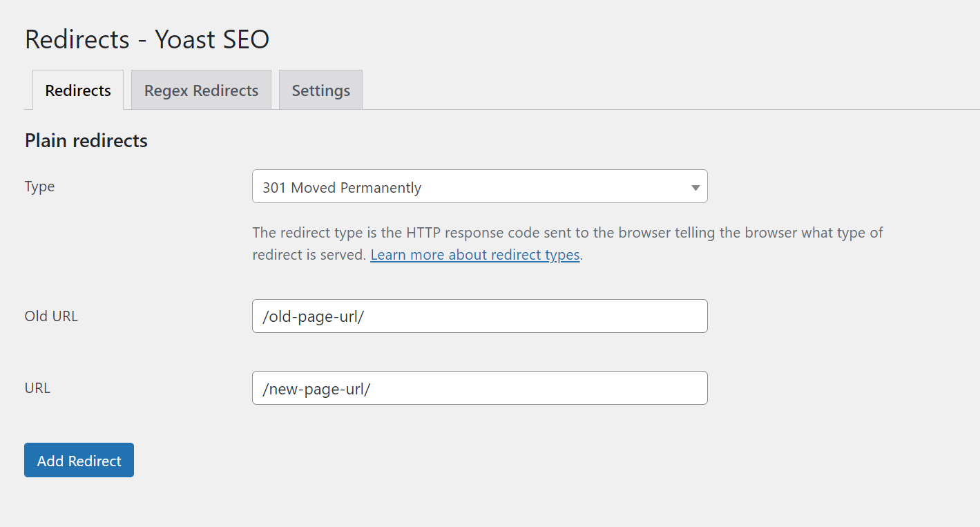Click inside the new URL input field
The width and height of the screenshot is (980, 527).
click(479, 387)
